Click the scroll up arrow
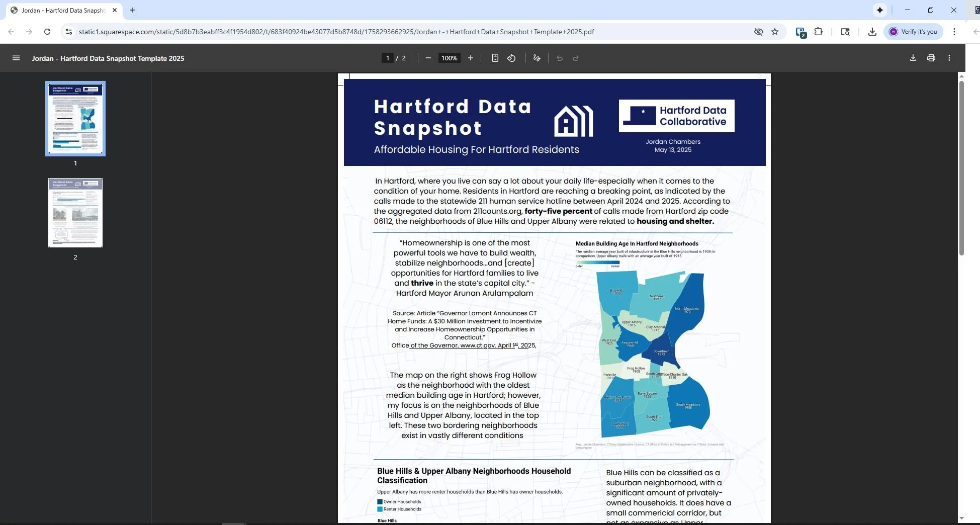Screen dimensions: 980x525 961,76
